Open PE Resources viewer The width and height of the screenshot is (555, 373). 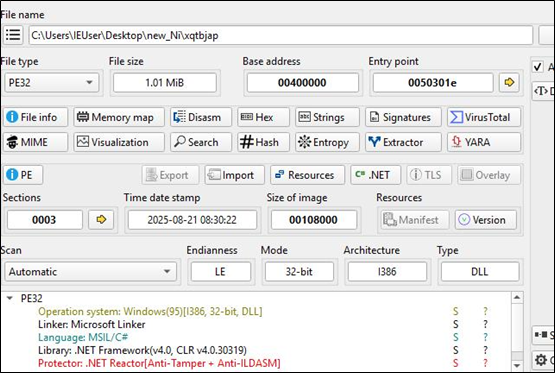pyautogui.click(x=307, y=175)
